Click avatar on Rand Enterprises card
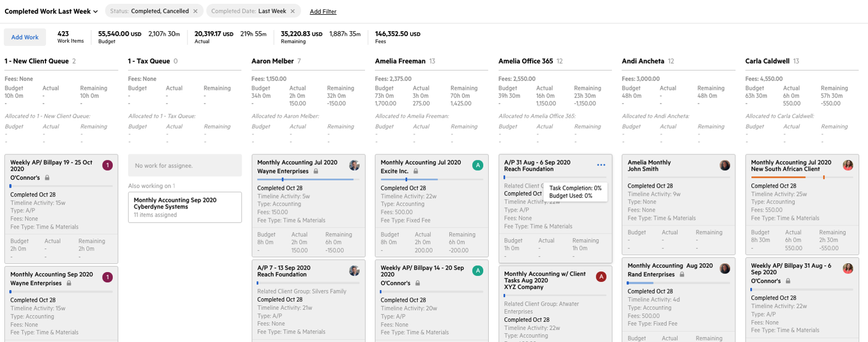Image resolution: width=868 pixels, height=342 pixels. coord(725,269)
